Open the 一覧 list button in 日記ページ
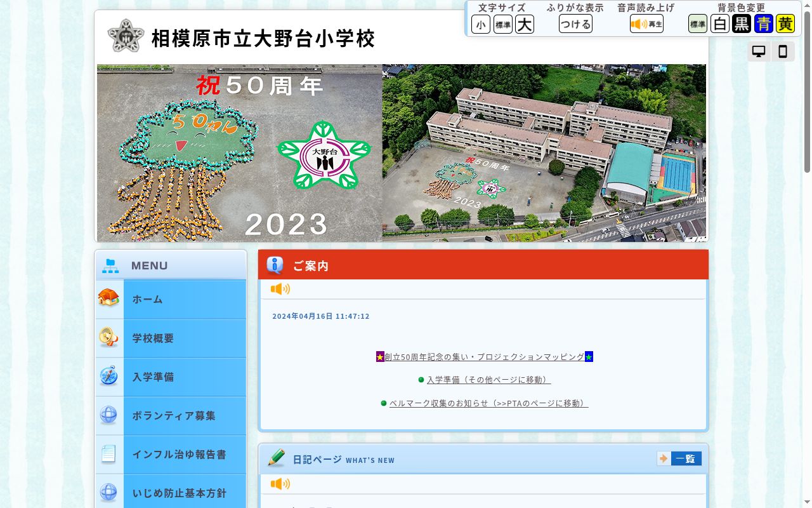Screen dimensions: 812x508 679,458
